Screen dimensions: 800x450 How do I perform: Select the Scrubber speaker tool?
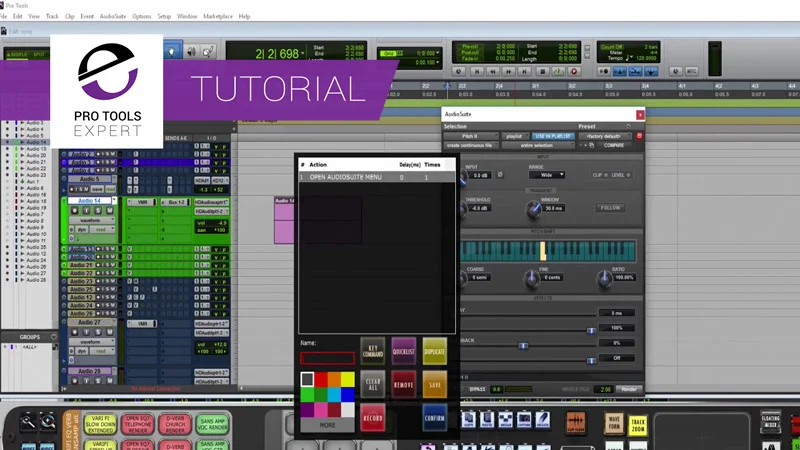[x=191, y=51]
